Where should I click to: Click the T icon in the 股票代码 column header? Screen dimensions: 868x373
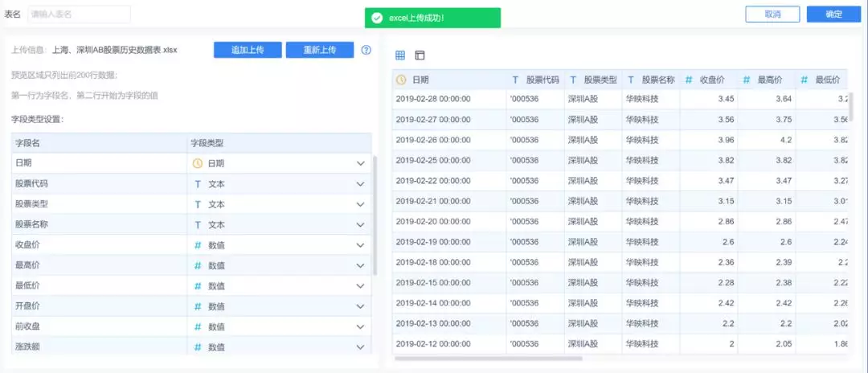coord(515,80)
